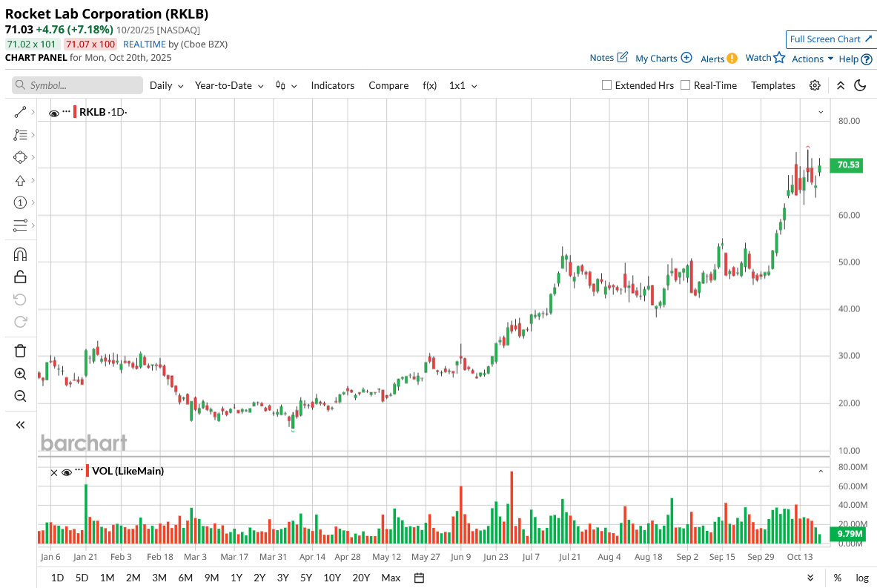This screenshot has height=588, width=877.
Task: Zoom out of the chart
Action: tap(20, 396)
